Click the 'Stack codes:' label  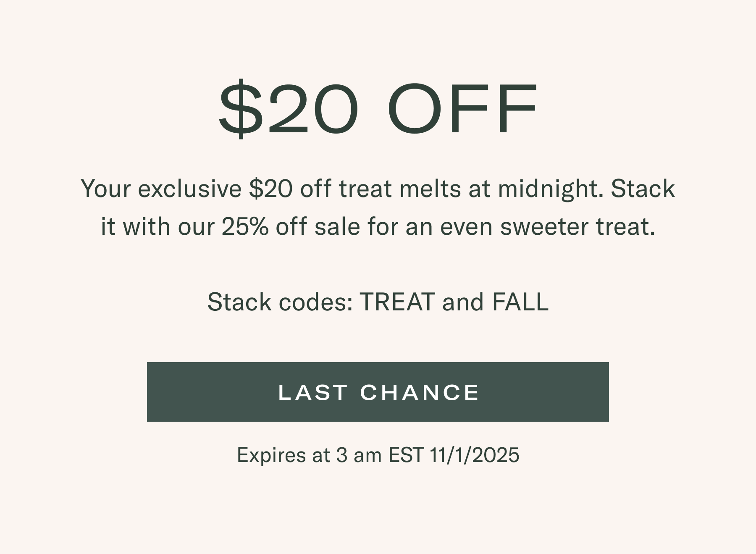[x=280, y=302]
